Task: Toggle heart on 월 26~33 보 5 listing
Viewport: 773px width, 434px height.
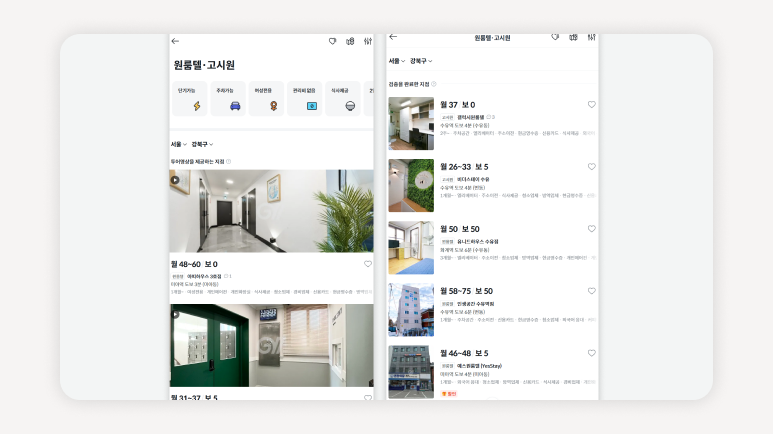Action: tap(591, 166)
